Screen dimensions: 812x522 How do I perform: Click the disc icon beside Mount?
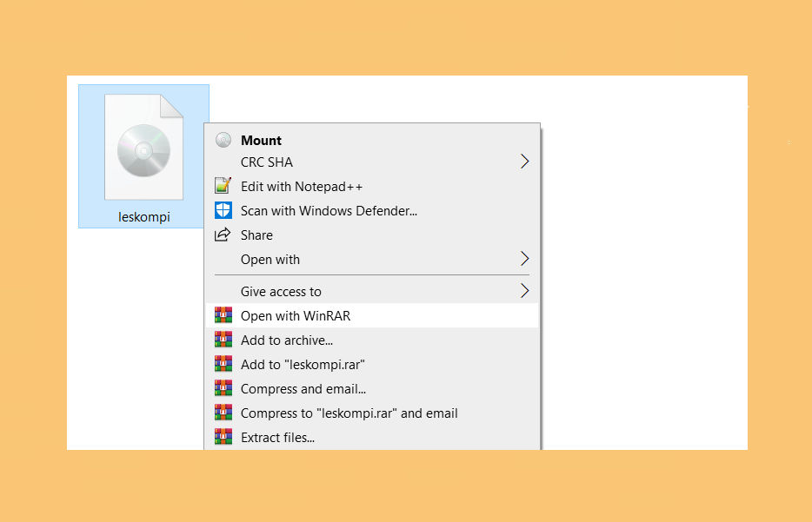(223, 140)
